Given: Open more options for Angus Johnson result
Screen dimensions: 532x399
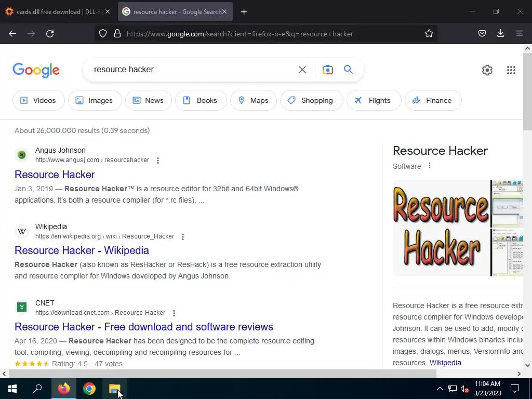Looking at the screenshot, I should pos(158,160).
